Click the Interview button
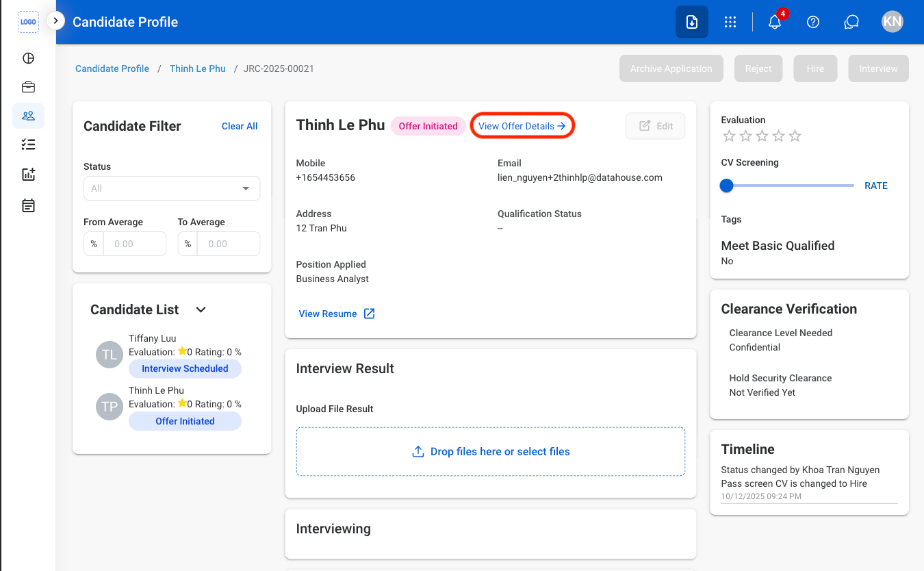The width and height of the screenshot is (924, 571). click(879, 68)
